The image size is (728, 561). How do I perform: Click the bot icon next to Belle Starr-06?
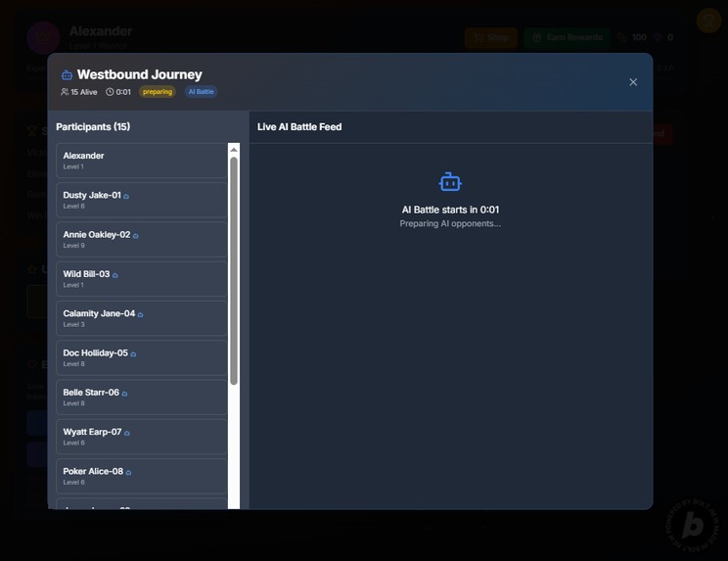point(124,394)
